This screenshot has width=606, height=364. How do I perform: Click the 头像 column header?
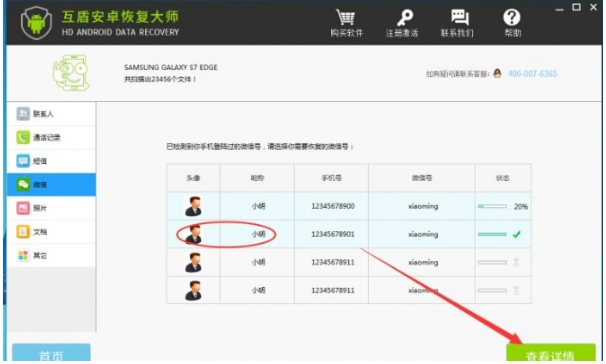point(193,178)
